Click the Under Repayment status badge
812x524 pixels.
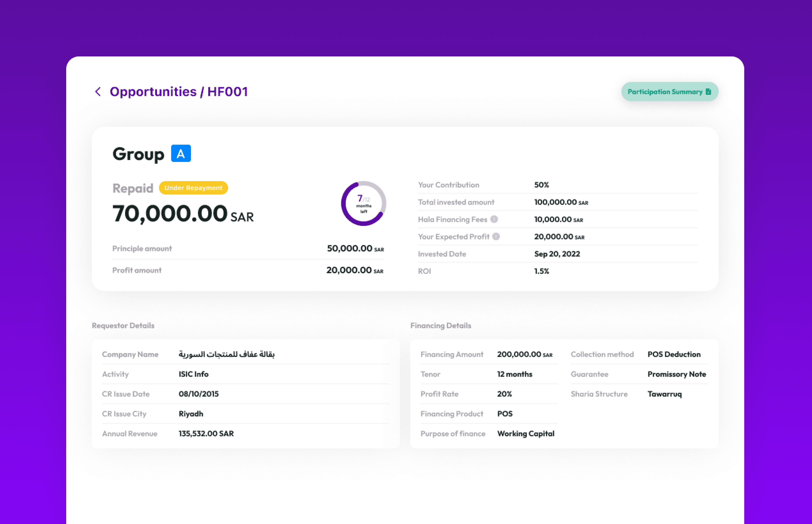coord(193,188)
